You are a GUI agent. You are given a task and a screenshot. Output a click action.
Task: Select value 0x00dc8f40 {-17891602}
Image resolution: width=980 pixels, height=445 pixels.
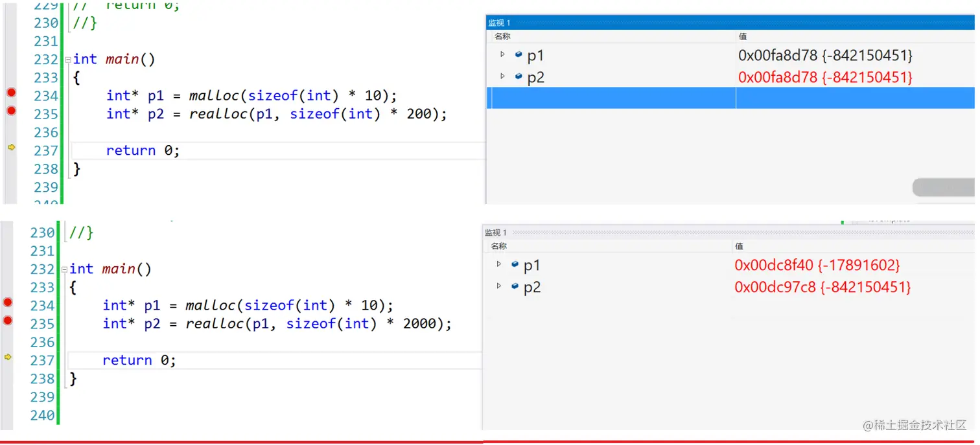(817, 265)
